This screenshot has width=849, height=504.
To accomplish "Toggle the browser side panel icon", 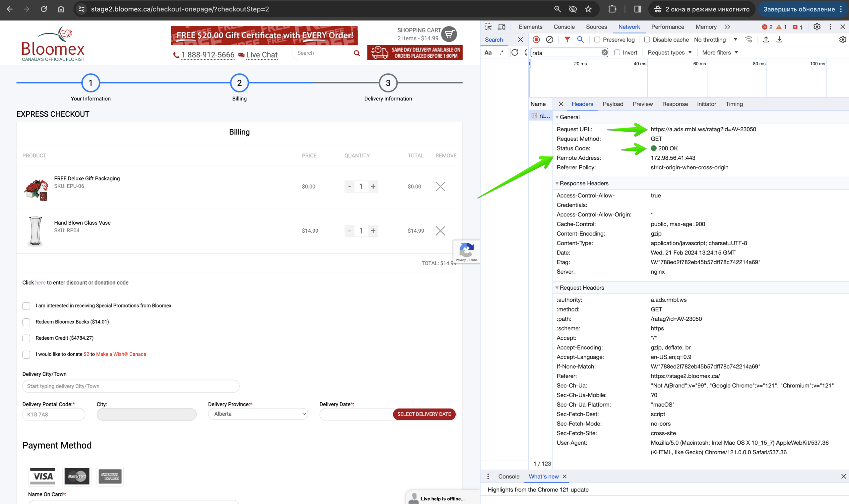I will [x=638, y=9].
